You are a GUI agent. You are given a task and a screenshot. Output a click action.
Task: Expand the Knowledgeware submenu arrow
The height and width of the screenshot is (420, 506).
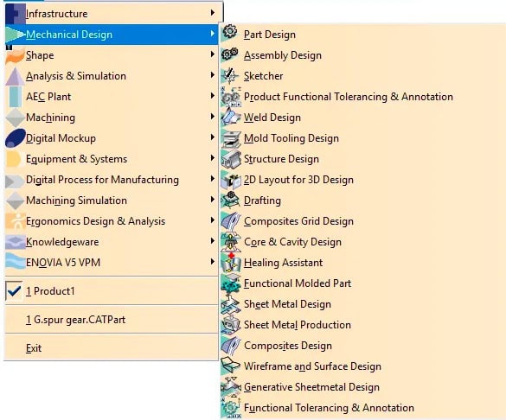pyautogui.click(x=212, y=241)
